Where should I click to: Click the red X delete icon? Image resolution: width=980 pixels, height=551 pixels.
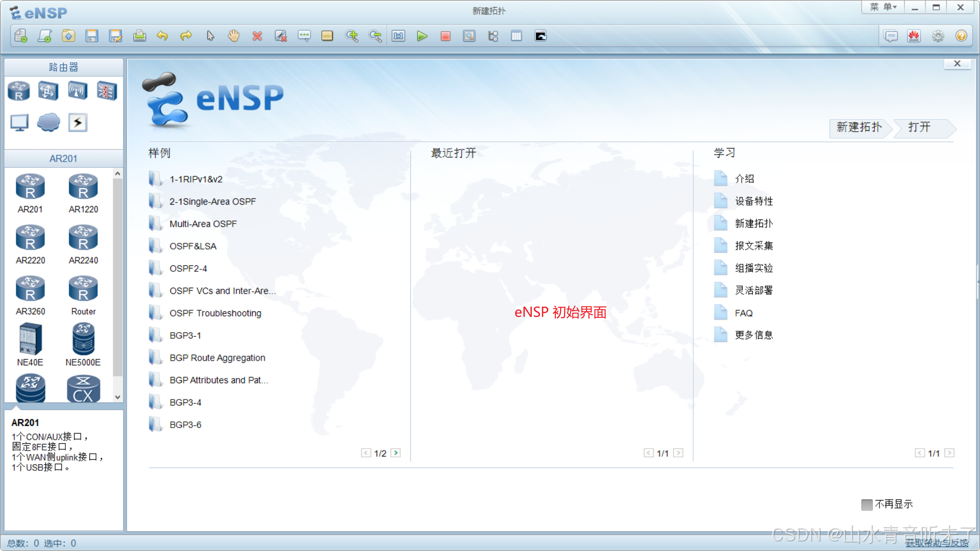(257, 36)
